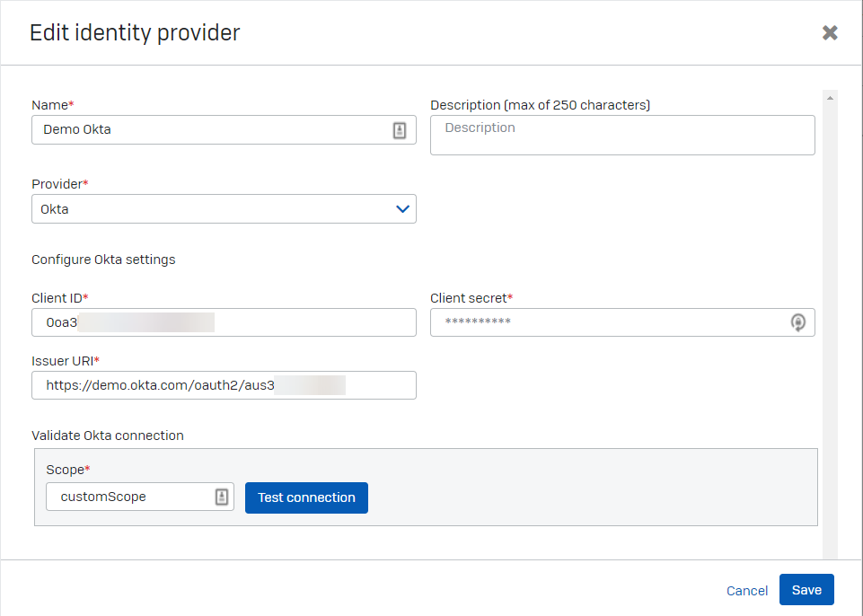Click the Issuer URI label

tap(65, 361)
